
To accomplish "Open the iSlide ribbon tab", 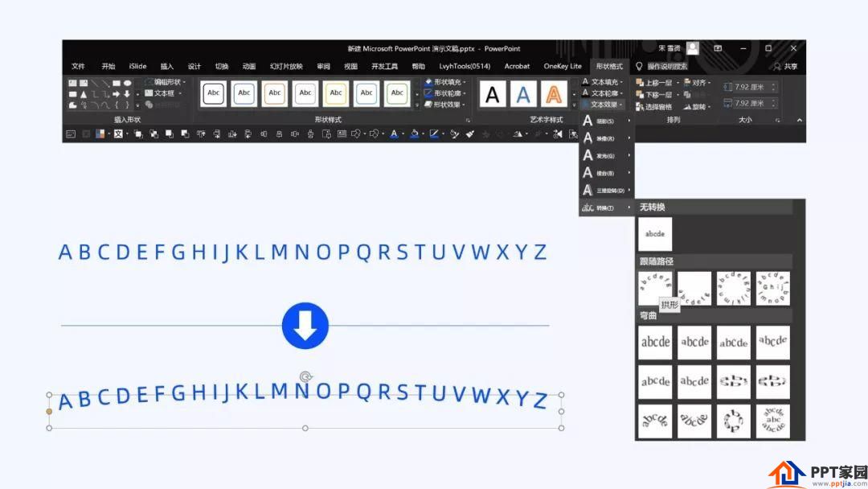I will (x=138, y=66).
